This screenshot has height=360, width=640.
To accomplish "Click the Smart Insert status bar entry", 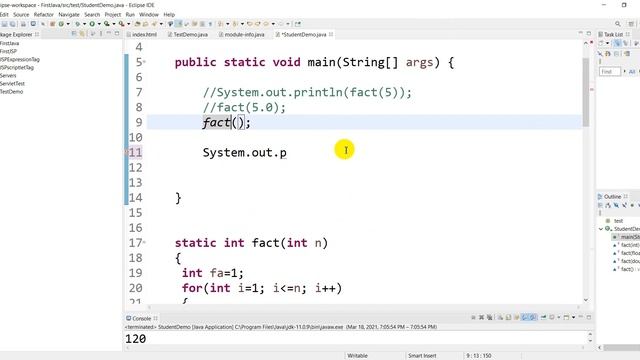I will 422,356.
